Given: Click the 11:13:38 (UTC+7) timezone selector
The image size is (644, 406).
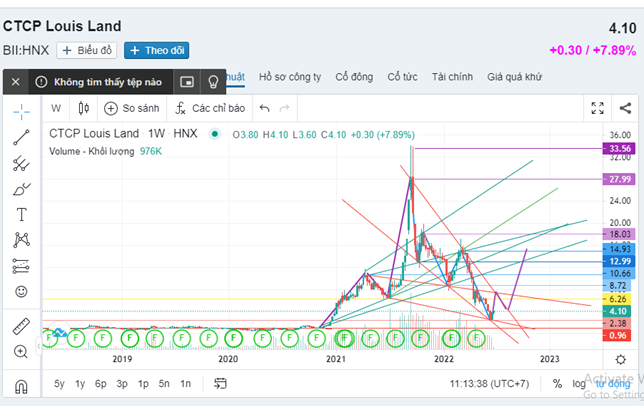Looking at the screenshot, I should point(489,384).
